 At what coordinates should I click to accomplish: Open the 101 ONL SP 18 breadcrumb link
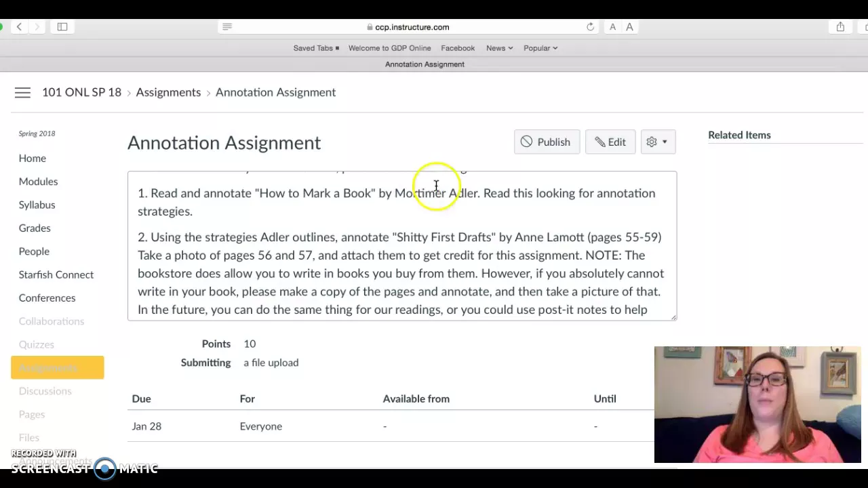pyautogui.click(x=81, y=92)
